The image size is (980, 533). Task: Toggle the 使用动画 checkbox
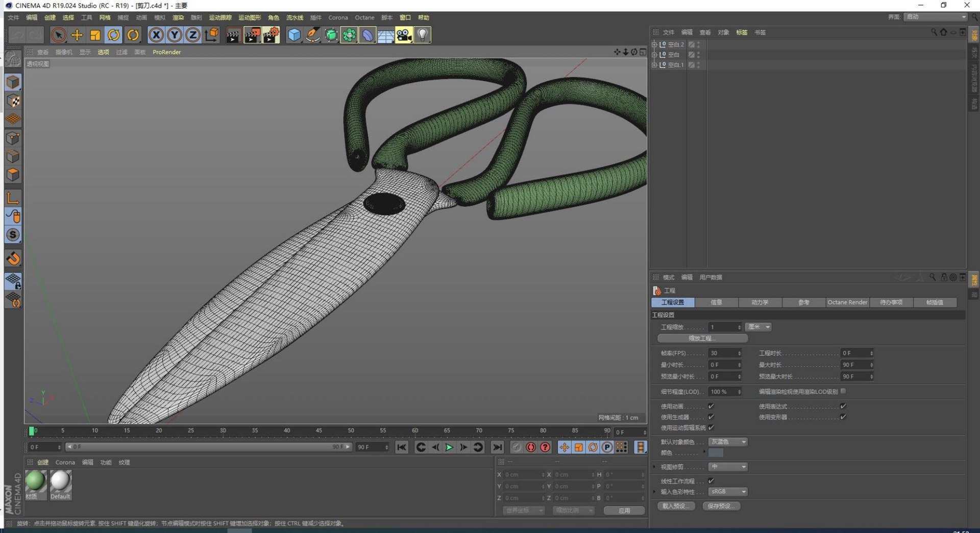point(711,406)
